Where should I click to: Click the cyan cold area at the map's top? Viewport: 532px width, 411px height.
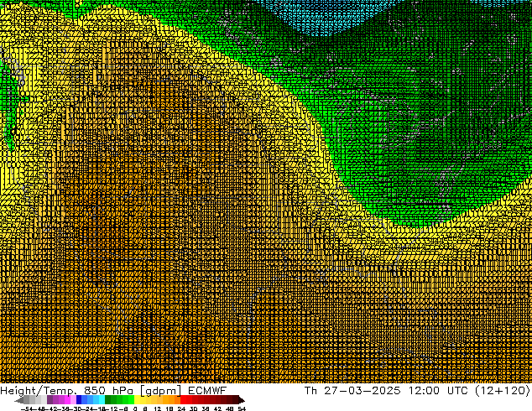(326, 17)
